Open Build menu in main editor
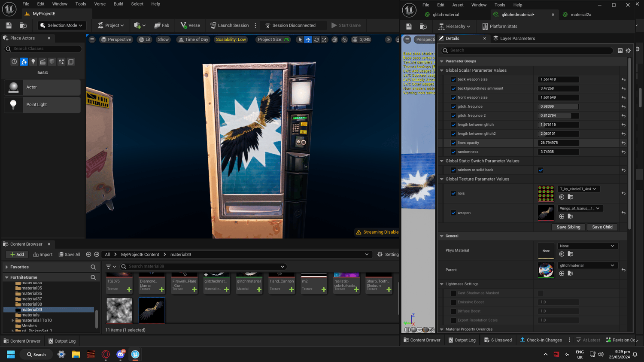The width and height of the screenshot is (644, 362). pyautogui.click(x=118, y=4)
